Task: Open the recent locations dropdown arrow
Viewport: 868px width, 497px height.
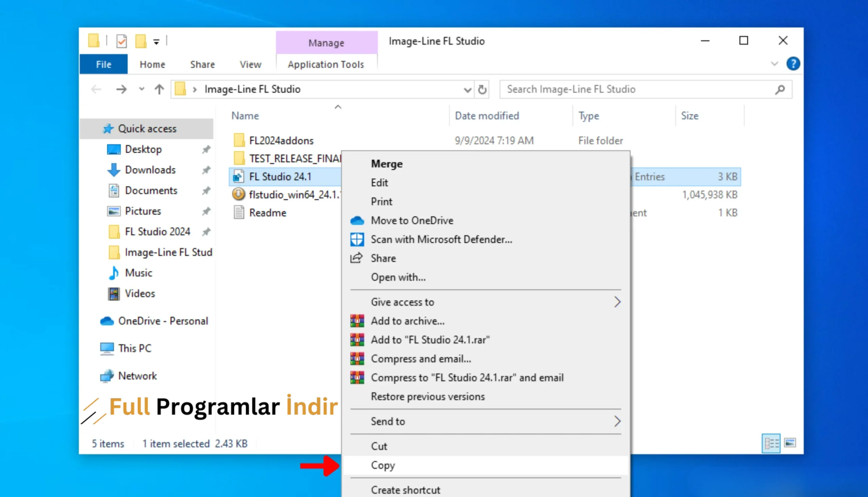Action: click(x=141, y=90)
